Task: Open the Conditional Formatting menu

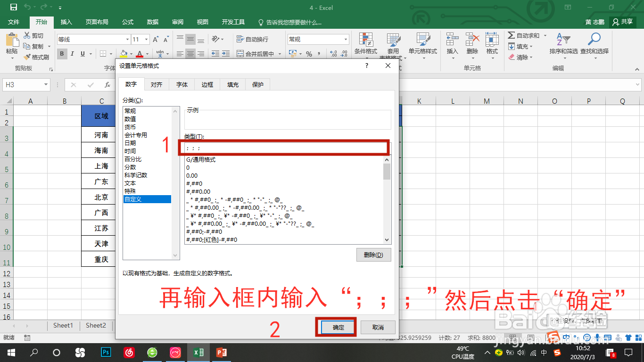Action: point(366,45)
